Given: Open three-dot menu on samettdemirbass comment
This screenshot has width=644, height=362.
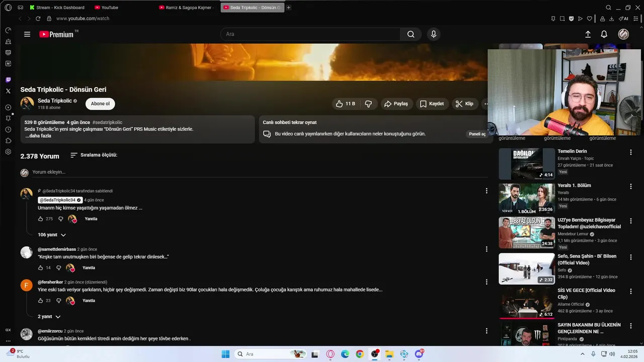Looking at the screenshot, I should 487,249.
